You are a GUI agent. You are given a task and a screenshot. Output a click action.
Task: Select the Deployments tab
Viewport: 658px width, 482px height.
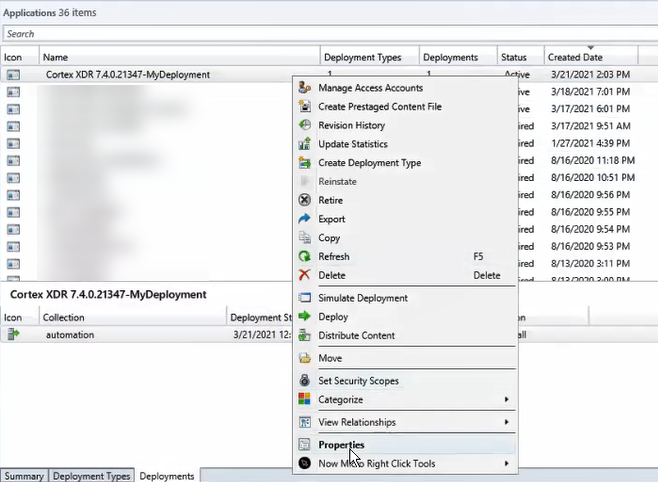tap(167, 476)
